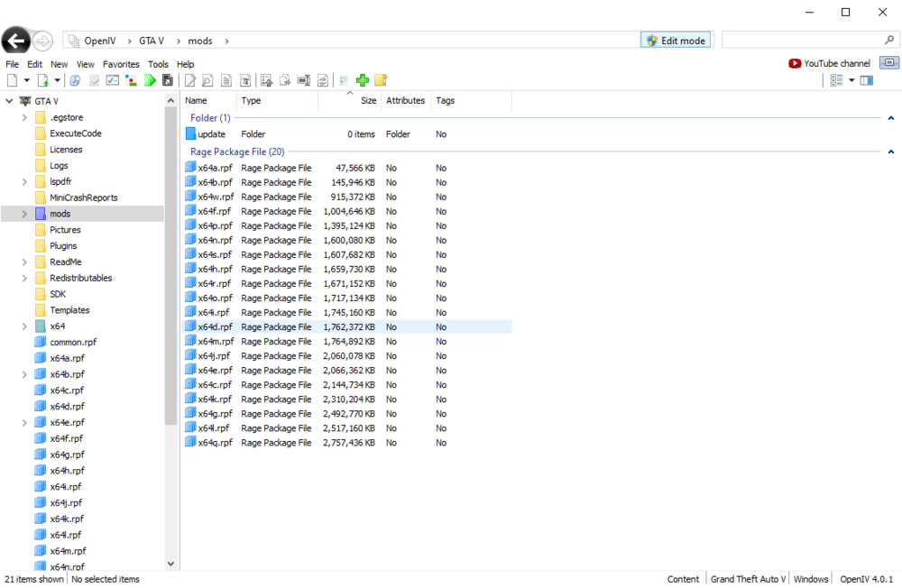
Task: Click the page with magnifier view icon
Action: 207,80
